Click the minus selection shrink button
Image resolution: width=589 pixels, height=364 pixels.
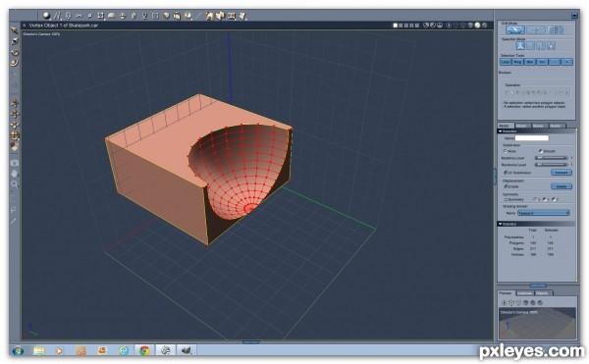[555, 62]
